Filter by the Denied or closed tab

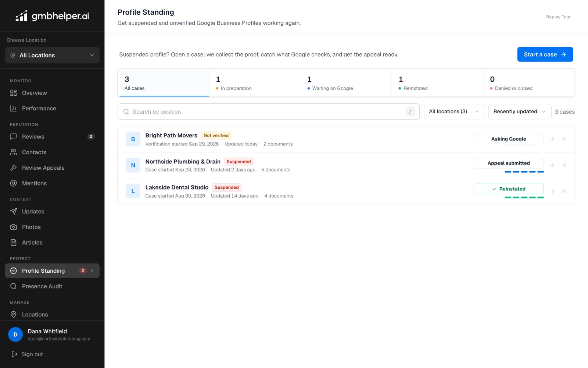[x=529, y=83]
